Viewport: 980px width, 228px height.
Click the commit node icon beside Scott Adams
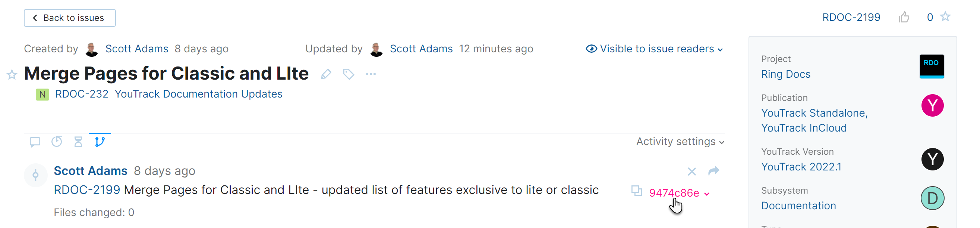[35, 175]
